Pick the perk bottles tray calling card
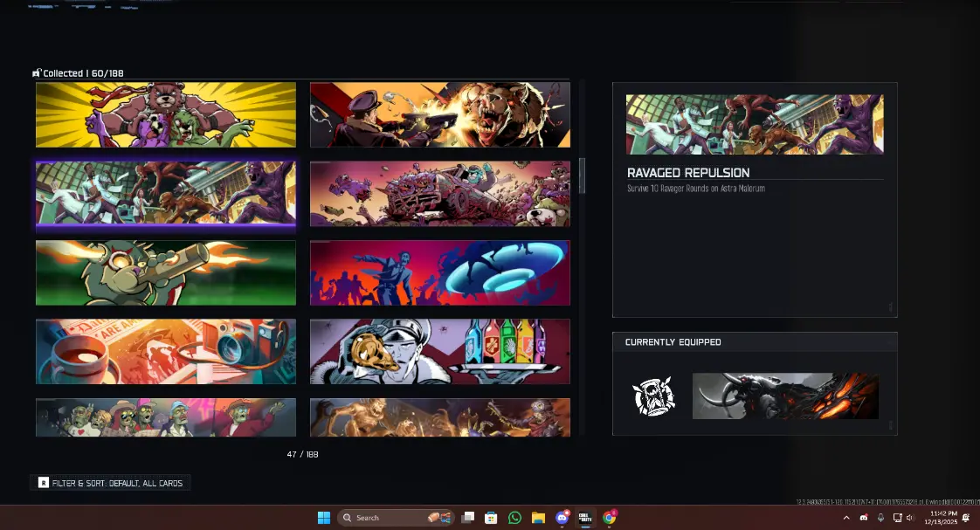 point(440,351)
